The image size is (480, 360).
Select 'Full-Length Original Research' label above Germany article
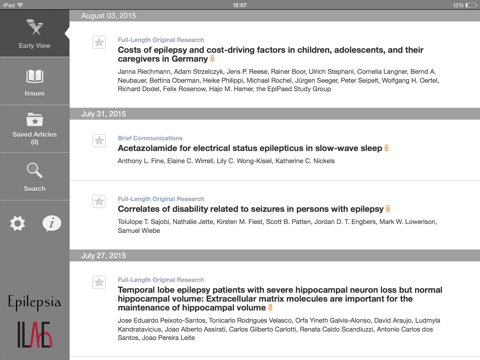click(161, 40)
